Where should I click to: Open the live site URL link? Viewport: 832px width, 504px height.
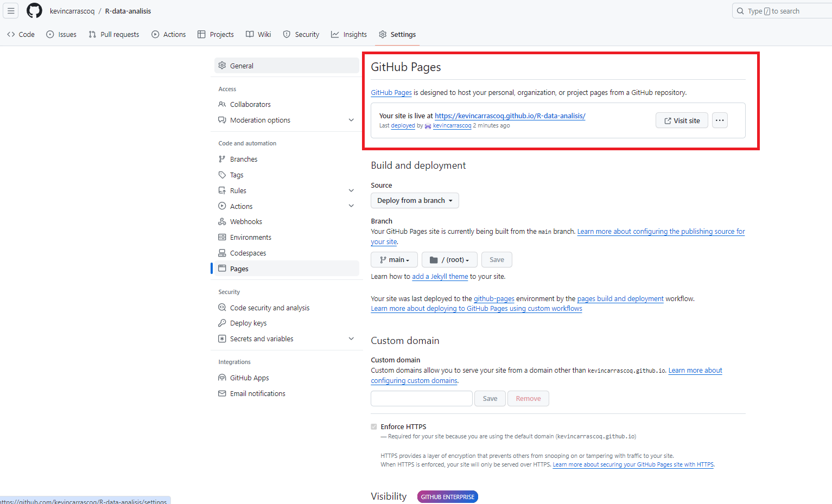coord(510,116)
